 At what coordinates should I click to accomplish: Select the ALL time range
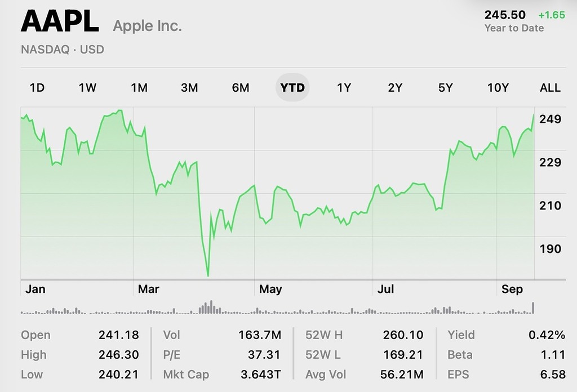click(550, 87)
